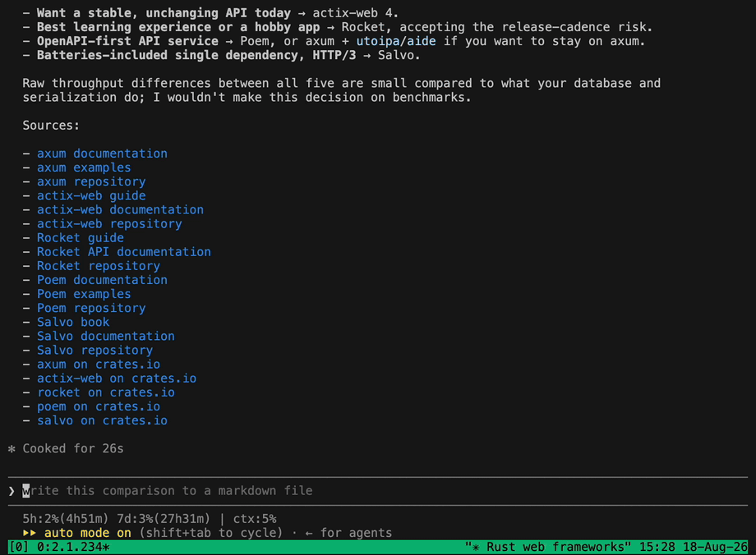Open the Rocket repository link
Screen dimensions: 756x555
[99, 266]
